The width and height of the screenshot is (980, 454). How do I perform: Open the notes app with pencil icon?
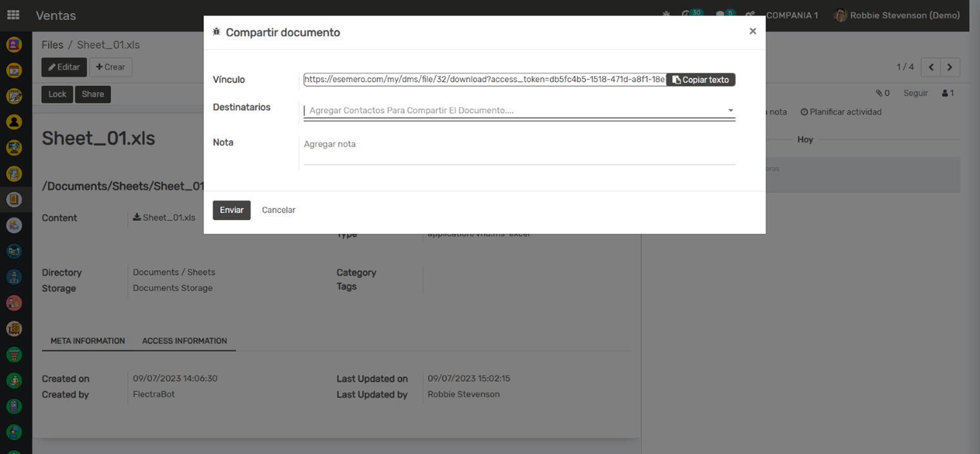coord(14,96)
